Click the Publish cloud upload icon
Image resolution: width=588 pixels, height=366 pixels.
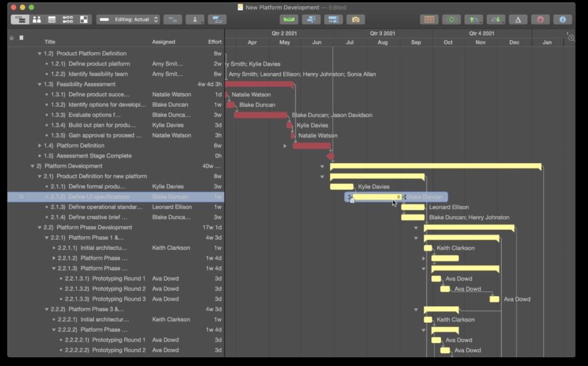473,20
